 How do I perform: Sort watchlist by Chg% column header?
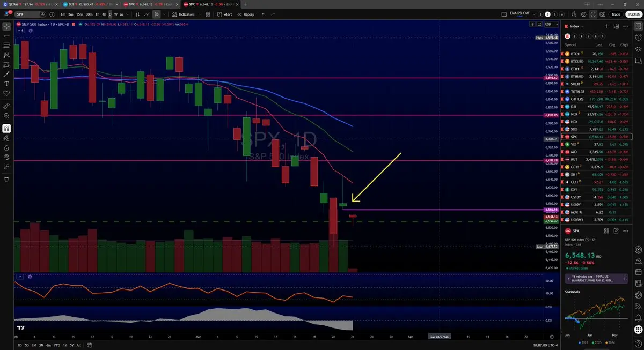pos(624,44)
